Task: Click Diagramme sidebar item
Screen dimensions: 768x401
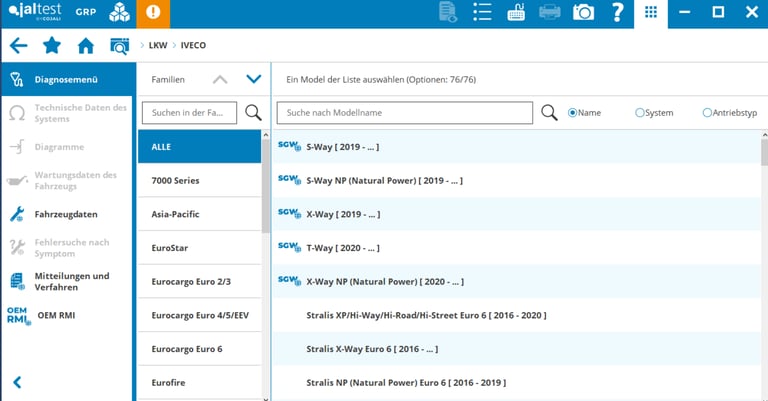Action: [x=68, y=147]
